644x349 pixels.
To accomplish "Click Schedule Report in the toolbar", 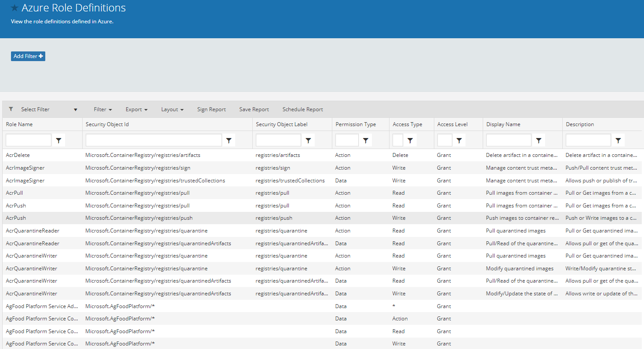I will point(303,109).
